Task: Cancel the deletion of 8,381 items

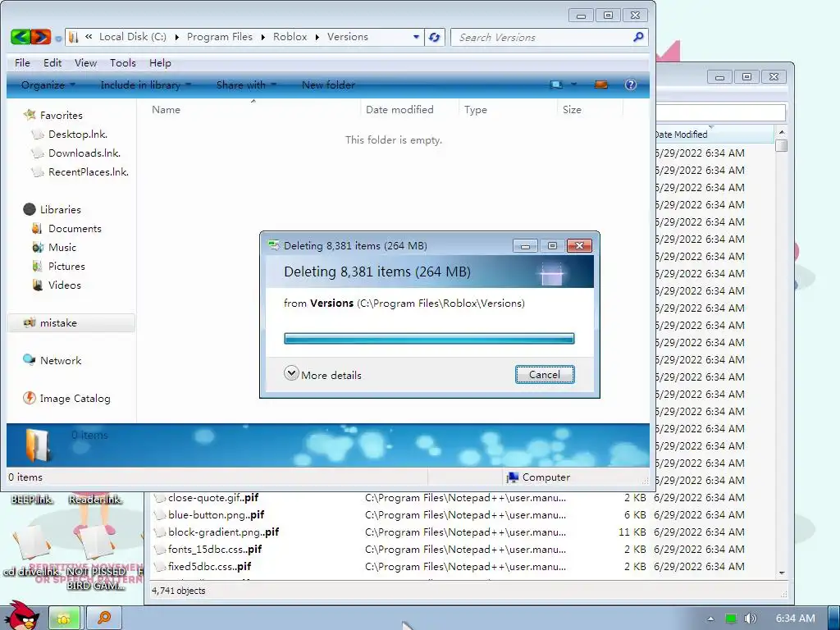Action: pos(545,374)
